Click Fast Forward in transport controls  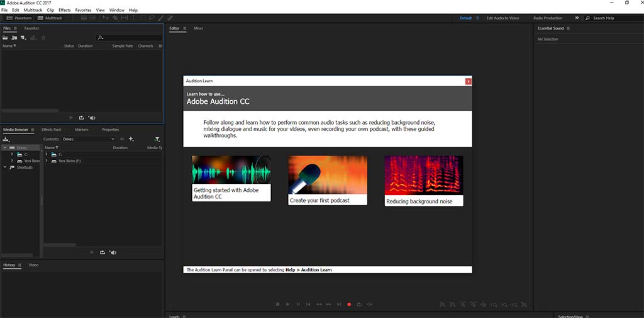pos(328,304)
